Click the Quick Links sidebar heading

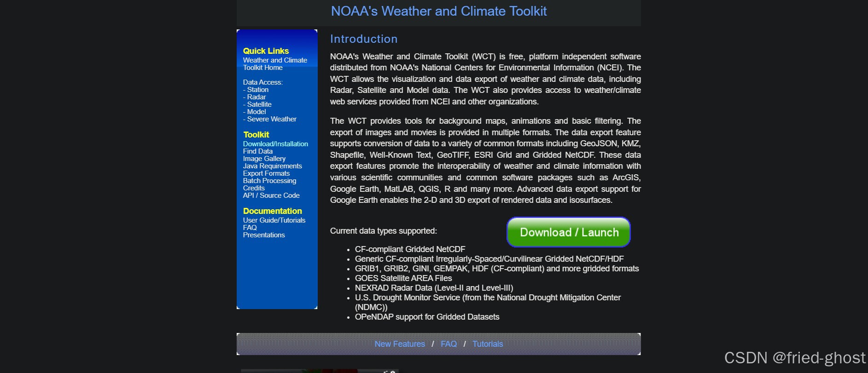click(266, 51)
